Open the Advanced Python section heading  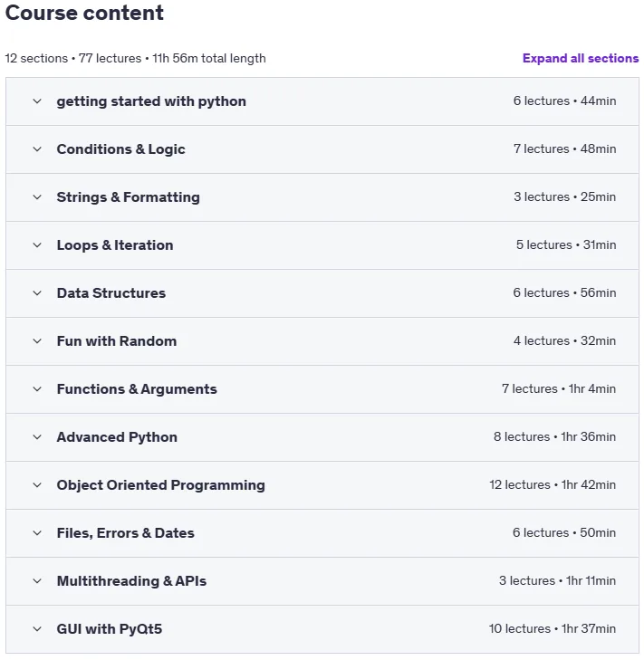pos(117,437)
